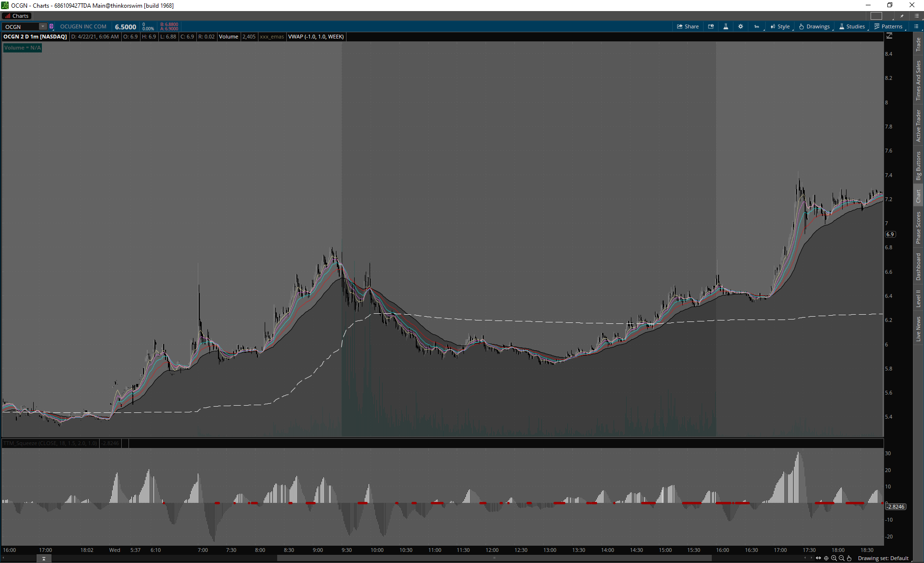Click the symbol link color swatch
The width and height of the screenshot is (924, 563).
51,26
